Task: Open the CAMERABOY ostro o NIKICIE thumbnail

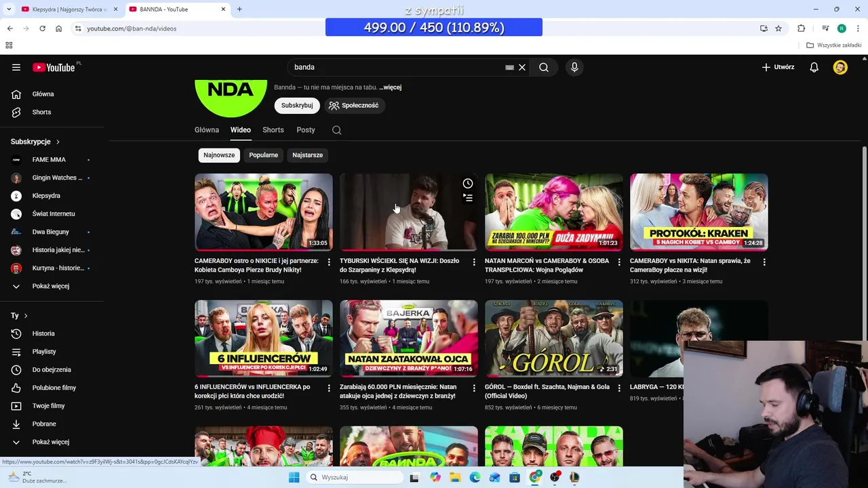Action: click(x=264, y=212)
